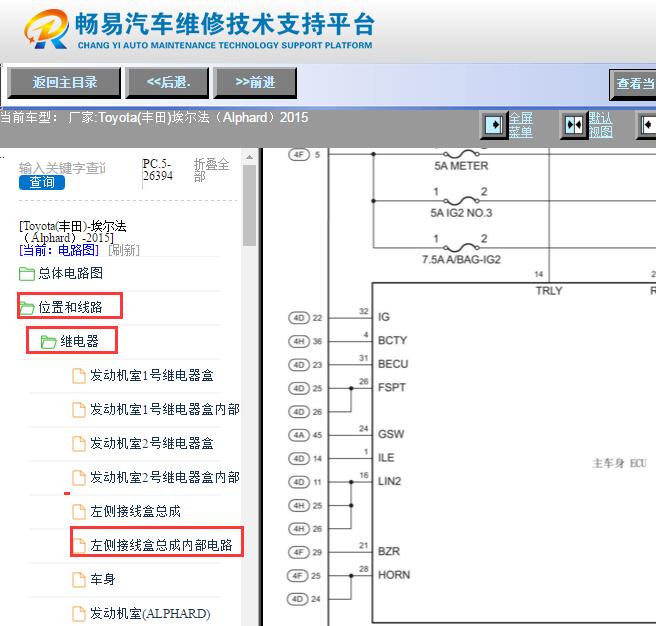The width and height of the screenshot is (656, 626).
Task: Open the 车身 document
Action: tap(102, 579)
